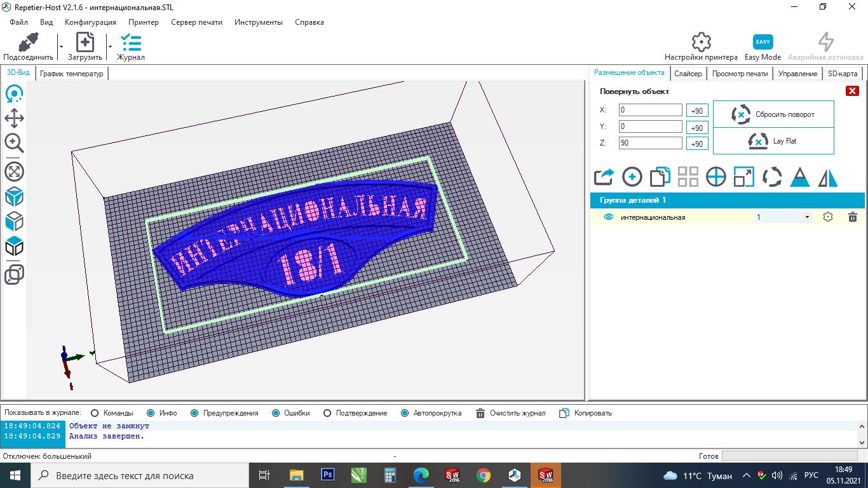Click the Mirror object icon
The height and width of the screenshot is (488, 868).
point(828,177)
